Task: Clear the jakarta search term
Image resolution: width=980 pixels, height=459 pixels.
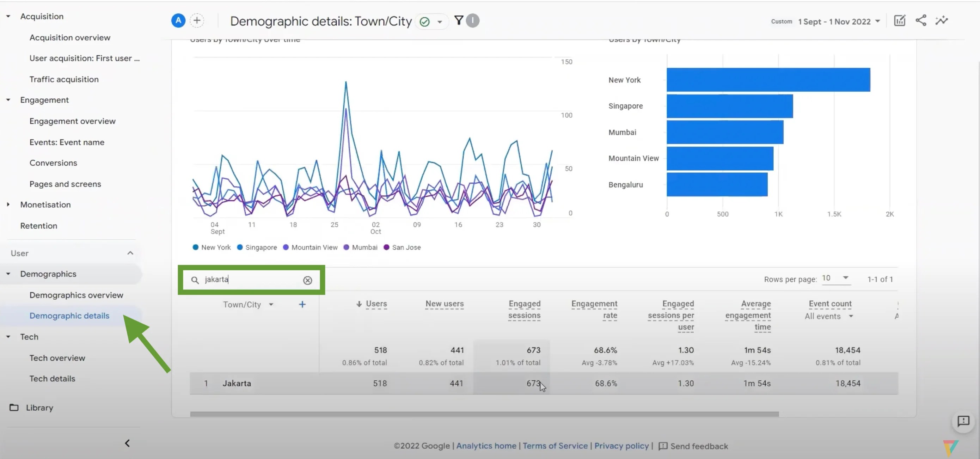Action: click(x=307, y=281)
